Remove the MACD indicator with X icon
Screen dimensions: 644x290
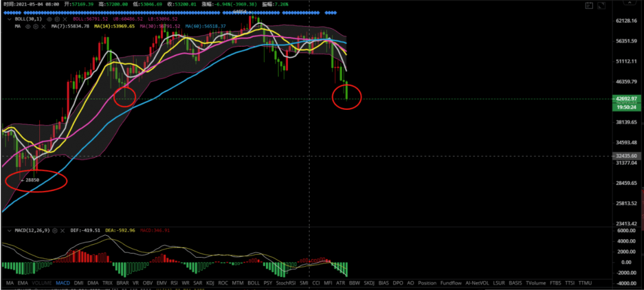pos(63,231)
